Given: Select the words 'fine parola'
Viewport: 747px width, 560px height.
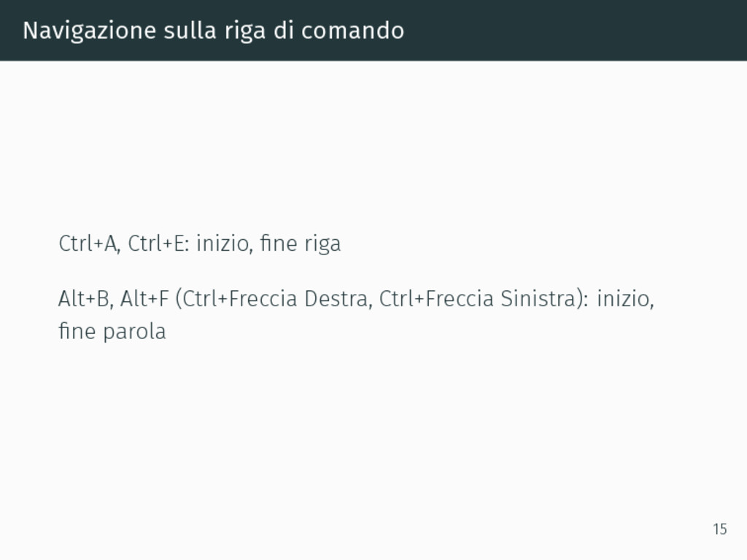Looking at the screenshot, I should pyautogui.click(x=112, y=331).
